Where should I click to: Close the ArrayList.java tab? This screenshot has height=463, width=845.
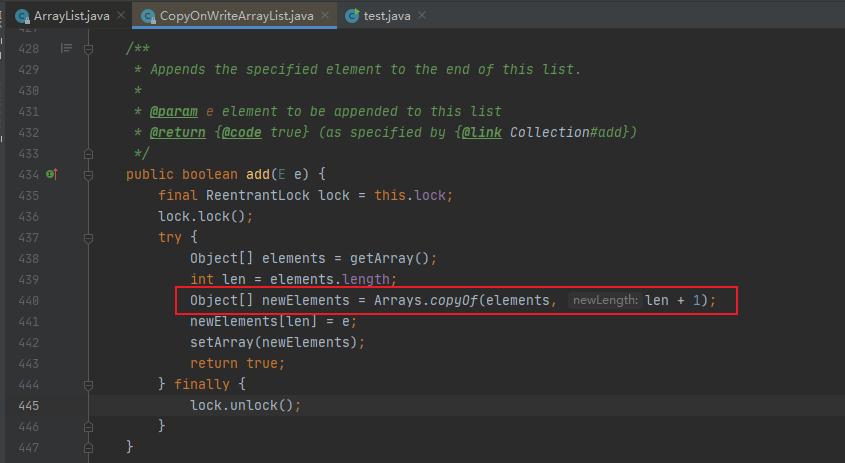coord(121,16)
